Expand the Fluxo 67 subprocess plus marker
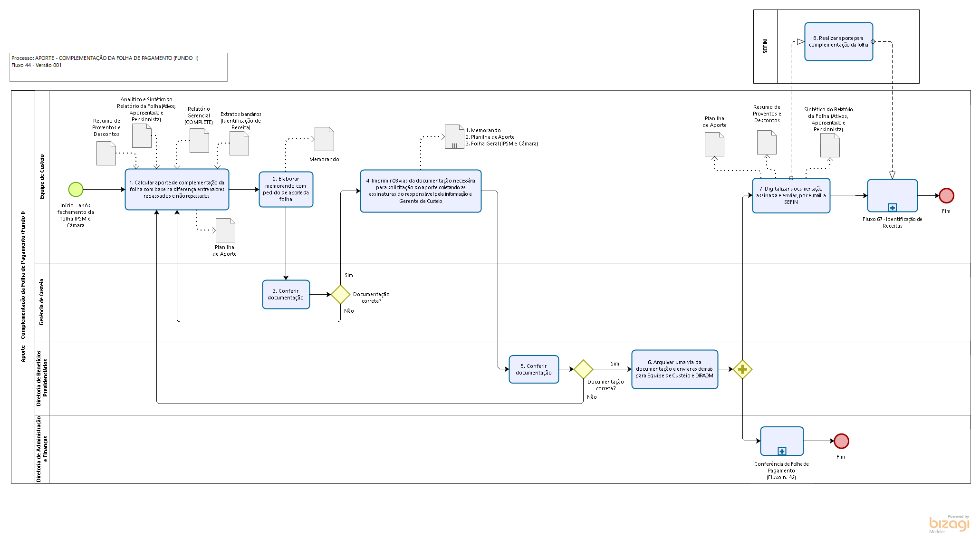Viewport: 980px width, 539px height. pyautogui.click(x=892, y=208)
